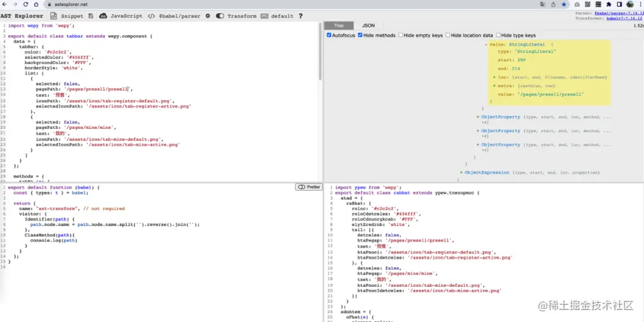The height and width of the screenshot is (322, 644).
Task: Open the JavaScript language category dropdown
Action: (x=120, y=16)
